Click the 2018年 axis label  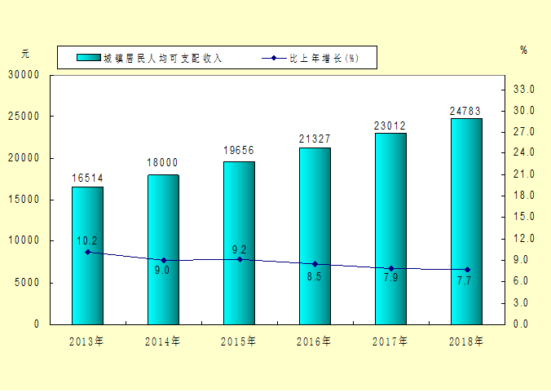tap(466, 341)
